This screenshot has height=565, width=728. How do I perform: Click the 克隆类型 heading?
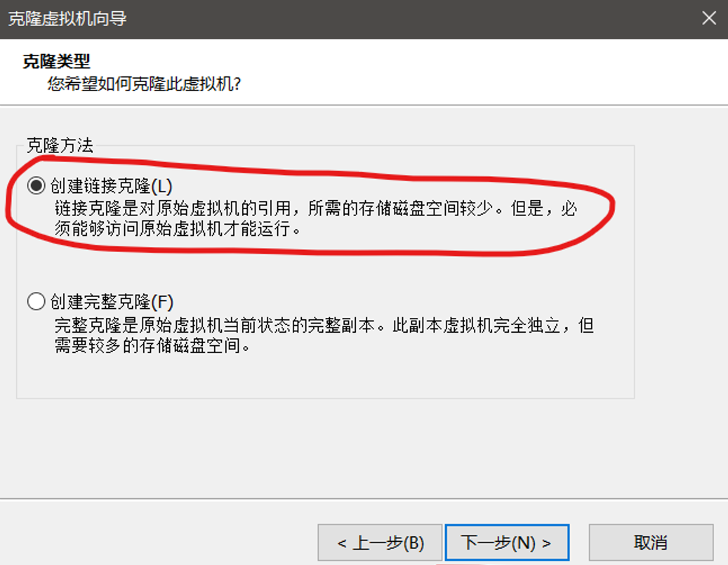tap(56, 61)
